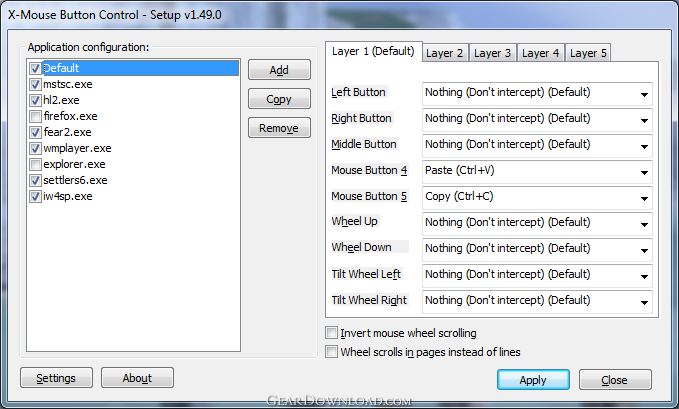
Task: Uncheck the settlers6.exe profile checkbox
Action: coord(35,180)
